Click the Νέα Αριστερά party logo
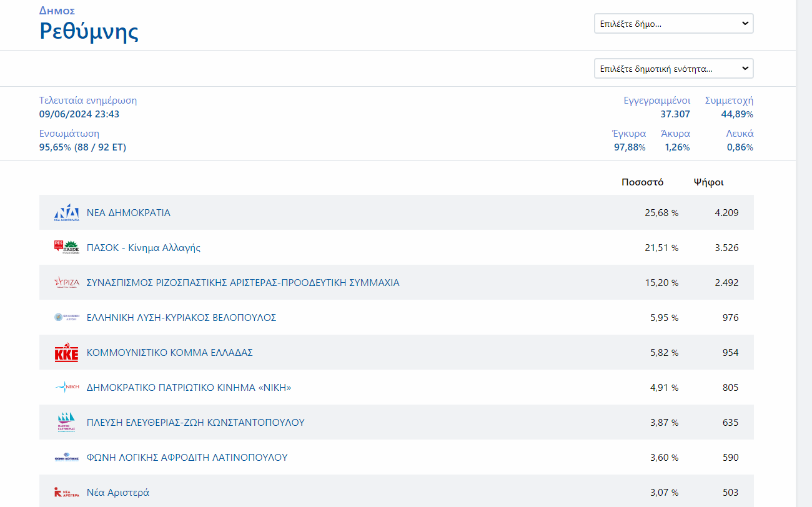This screenshot has width=812, height=507. click(x=66, y=493)
